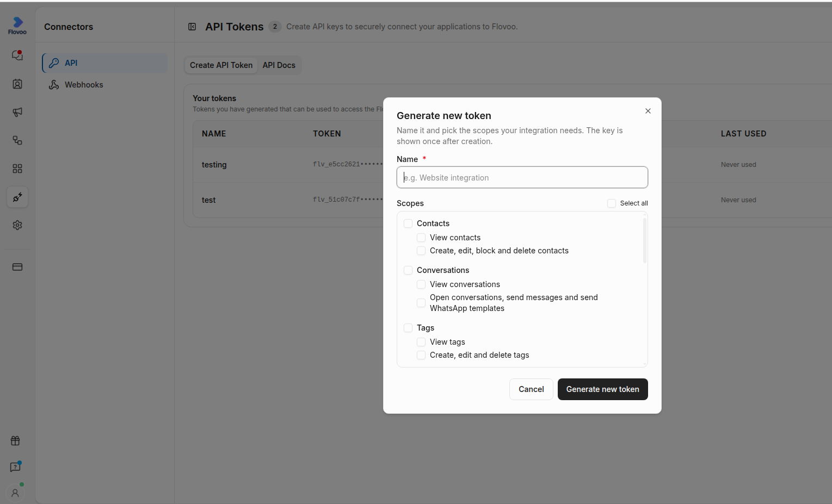Check the Contacts scope group
The width and height of the screenshot is (832, 504).
click(x=408, y=223)
